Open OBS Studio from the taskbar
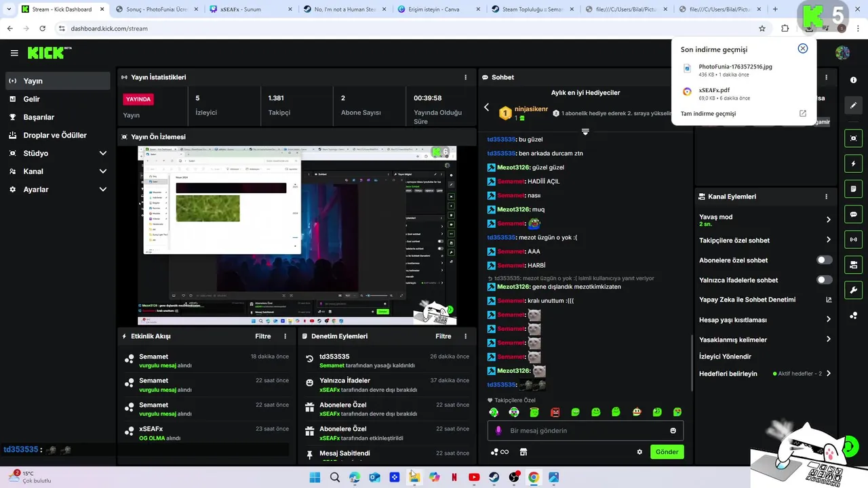 [x=514, y=477]
